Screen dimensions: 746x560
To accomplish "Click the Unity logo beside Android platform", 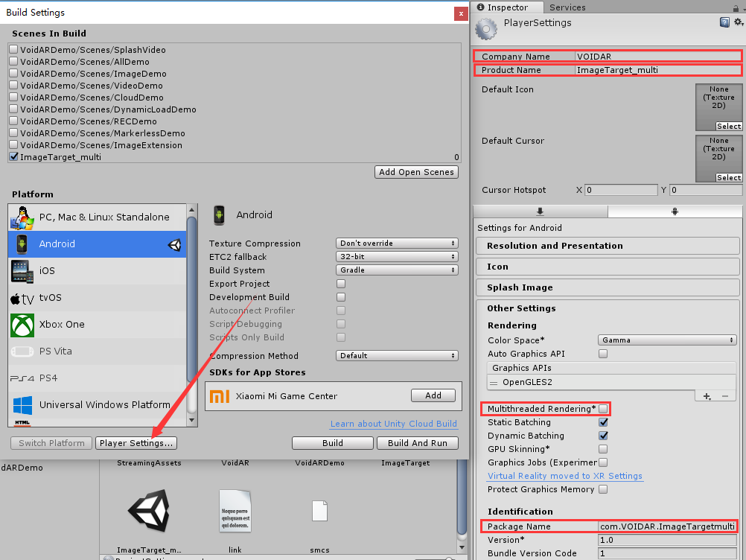I will coord(175,244).
